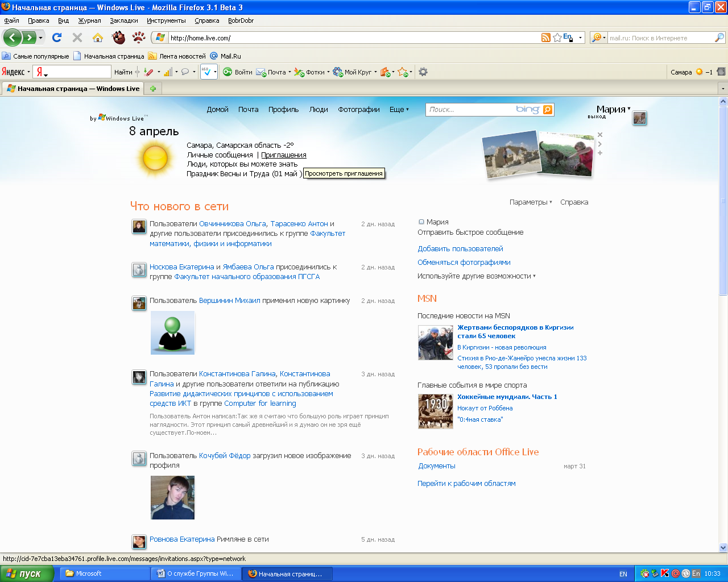Open Фотографии in Windows Live navigation

click(359, 110)
